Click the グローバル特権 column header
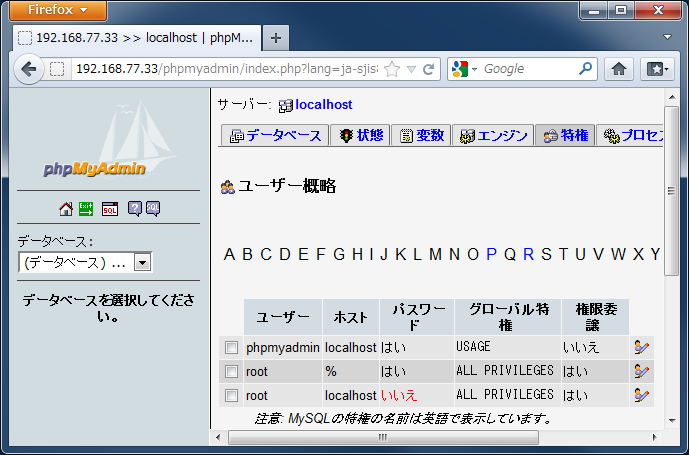 (x=508, y=317)
